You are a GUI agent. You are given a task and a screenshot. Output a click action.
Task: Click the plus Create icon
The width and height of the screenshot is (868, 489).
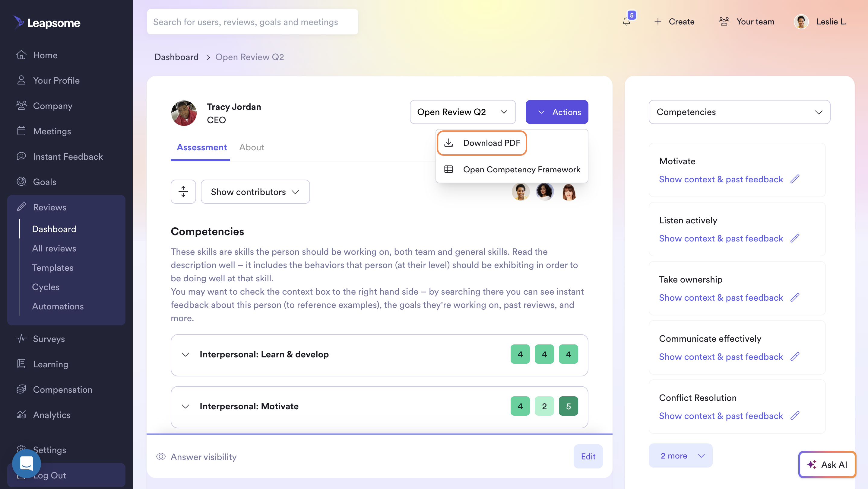pyautogui.click(x=658, y=22)
